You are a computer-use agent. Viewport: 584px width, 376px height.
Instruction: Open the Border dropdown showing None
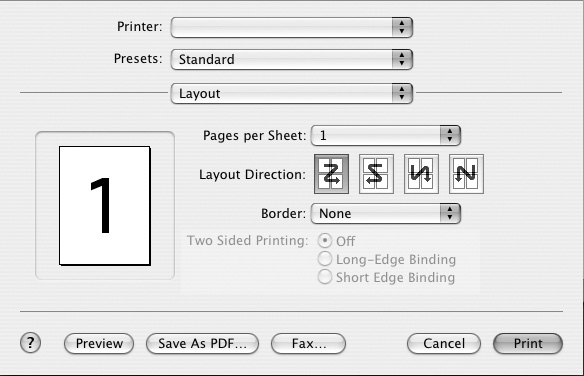[x=386, y=213]
